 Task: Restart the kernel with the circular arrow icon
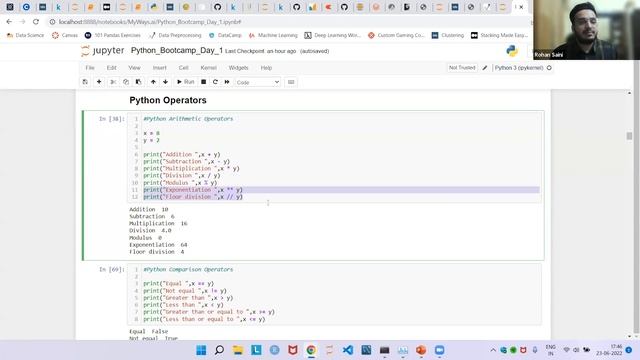pos(215,82)
